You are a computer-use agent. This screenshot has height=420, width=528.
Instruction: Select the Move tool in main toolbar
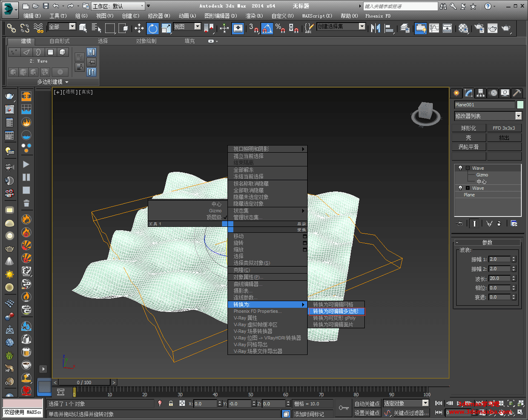(139, 29)
